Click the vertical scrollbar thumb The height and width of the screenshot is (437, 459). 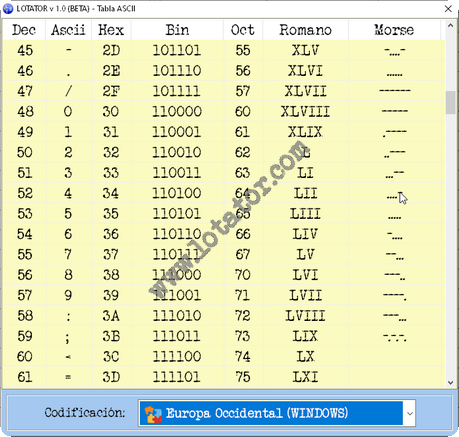[450, 102]
